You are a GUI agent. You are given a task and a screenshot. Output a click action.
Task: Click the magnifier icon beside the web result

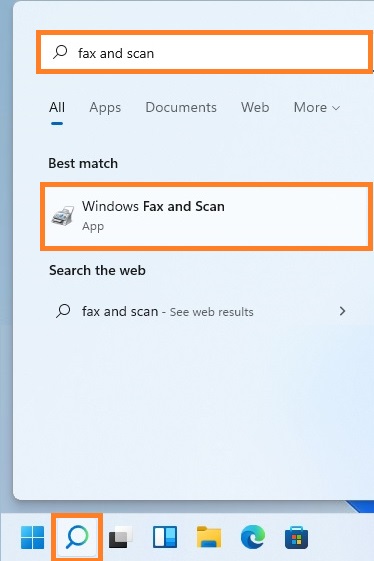[x=63, y=311]
